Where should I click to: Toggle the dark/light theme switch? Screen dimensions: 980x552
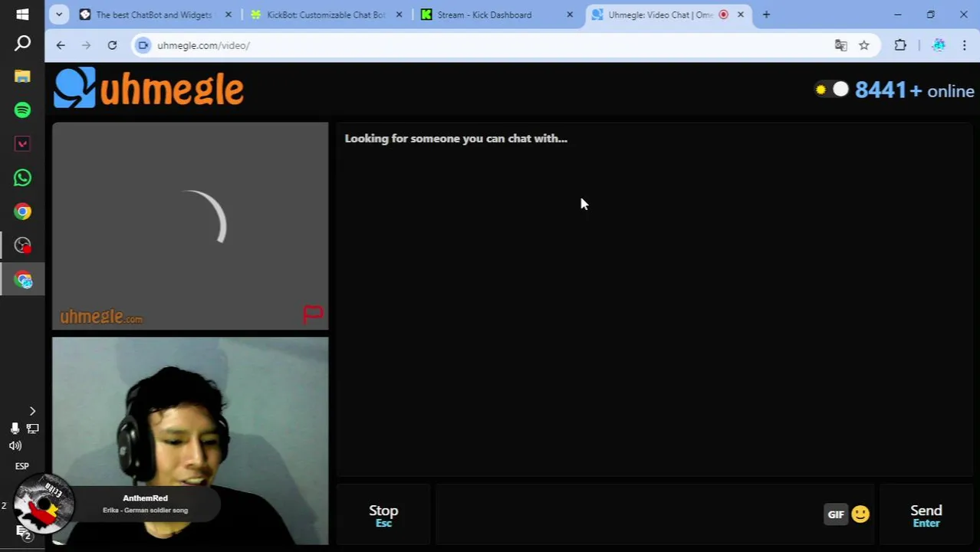(832, 90)
